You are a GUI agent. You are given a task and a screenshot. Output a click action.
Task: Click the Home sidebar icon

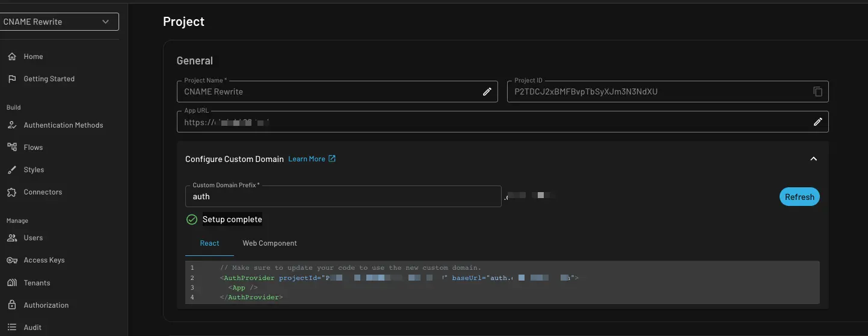tap(12, 57)
